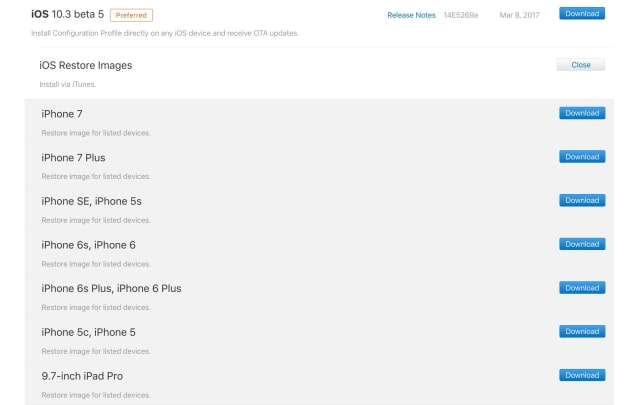Download restore image for iPhone 6s Plus, 6 Plus
640x405 pixels.
582,288
